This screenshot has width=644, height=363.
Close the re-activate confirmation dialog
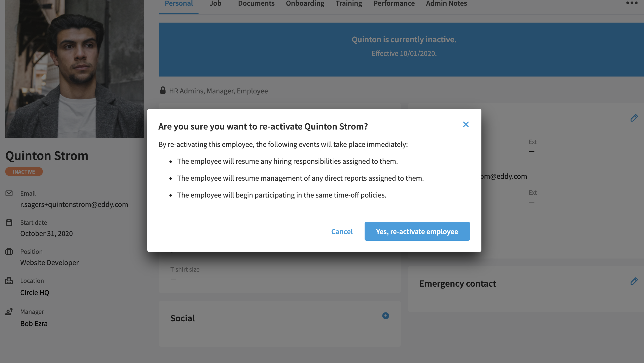pyautogui.click(x=466, y=124)
